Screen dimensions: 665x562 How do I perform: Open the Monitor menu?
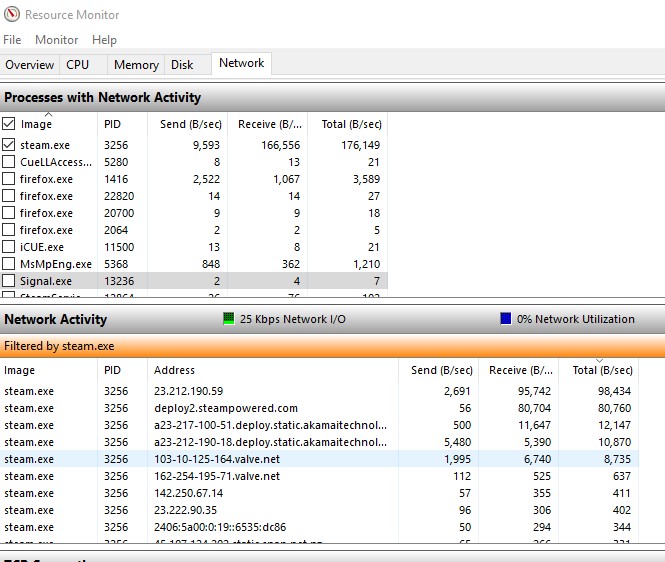[x=56, y=40]
